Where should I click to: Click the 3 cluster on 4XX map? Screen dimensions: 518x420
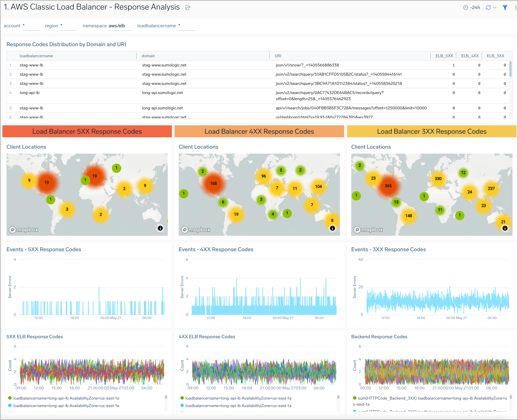click(261, 200)
